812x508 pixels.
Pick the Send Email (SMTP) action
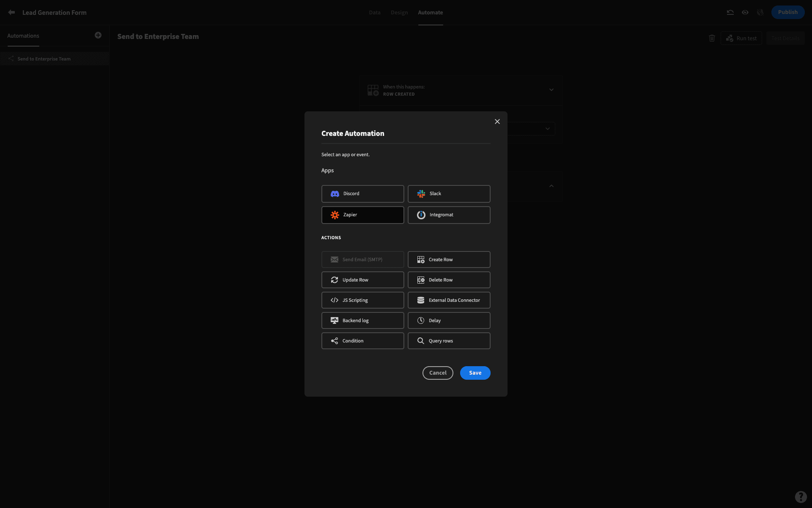(x=362, y=260)
